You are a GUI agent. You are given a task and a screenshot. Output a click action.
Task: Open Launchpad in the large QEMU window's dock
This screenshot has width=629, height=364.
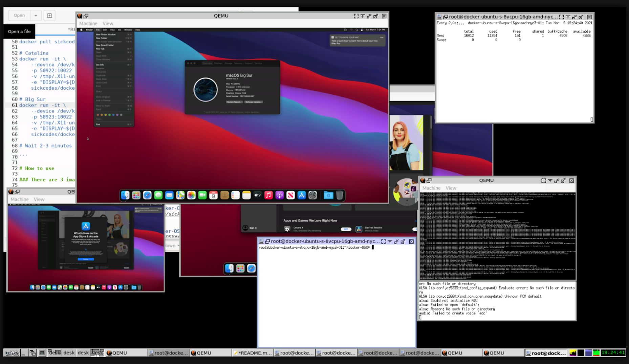tap(136, 195)
